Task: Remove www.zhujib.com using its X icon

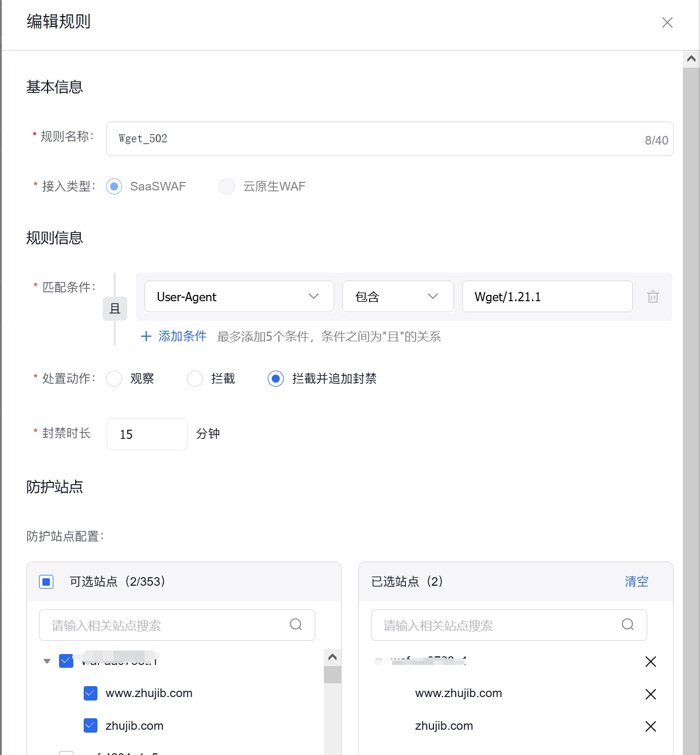Action: click(x=651, y=694)
